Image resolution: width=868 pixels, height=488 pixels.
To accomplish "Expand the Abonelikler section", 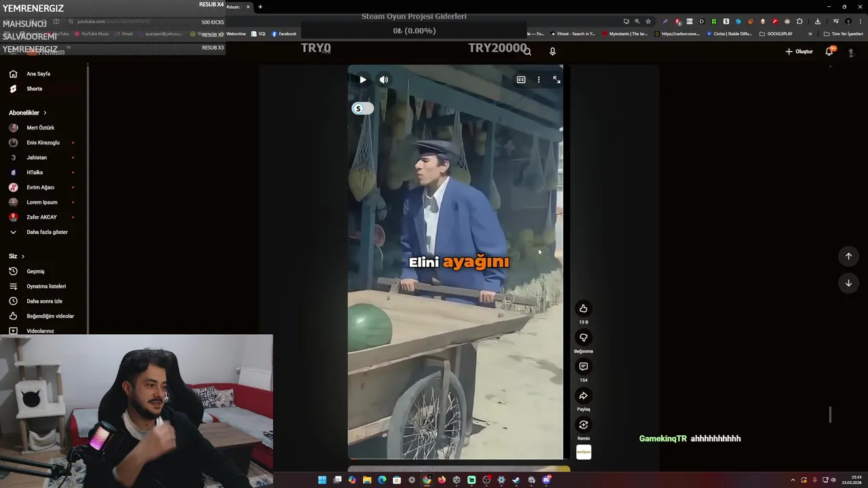I will pos(28,113).
